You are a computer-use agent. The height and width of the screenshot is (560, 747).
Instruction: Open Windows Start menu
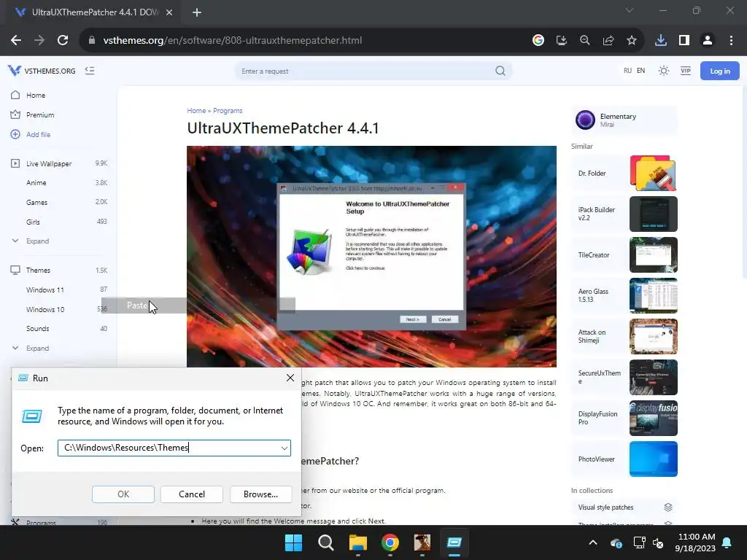point(293,542)
